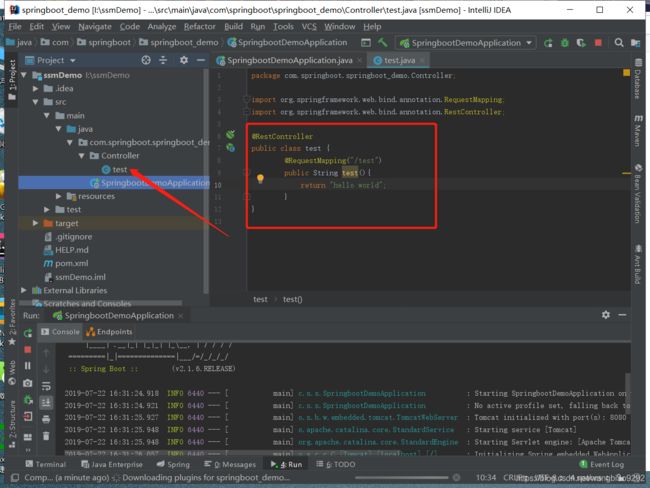Screen dimensions: 650x488
Task: Expand the target folder
Action: [36, 223]
